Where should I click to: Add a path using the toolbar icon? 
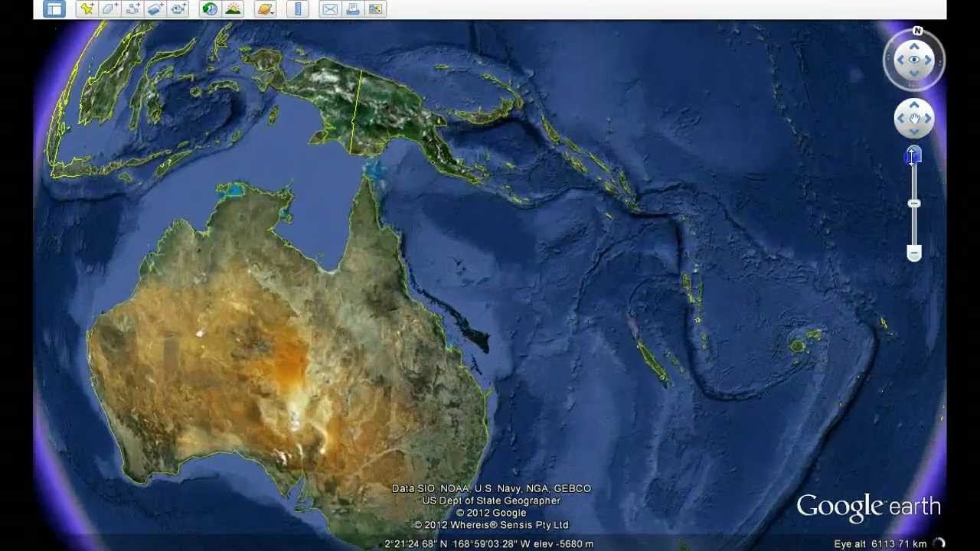tap(132, 9)
